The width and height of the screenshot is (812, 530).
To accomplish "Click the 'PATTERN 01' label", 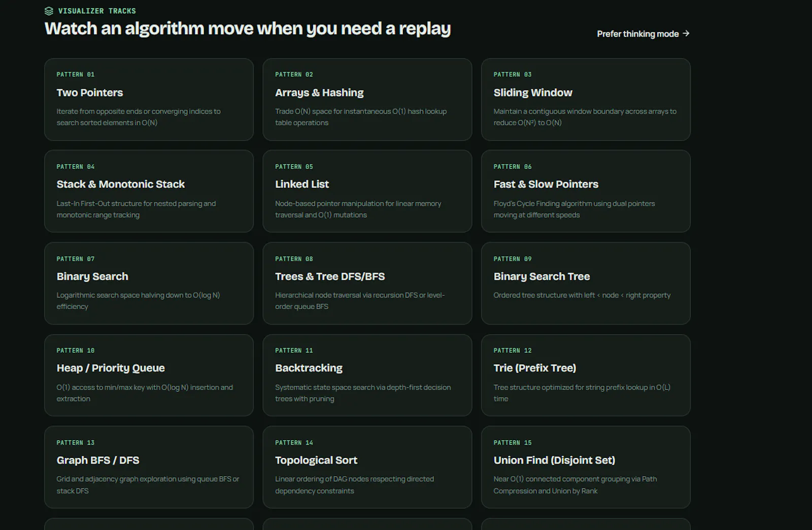I will pos(76,75).
